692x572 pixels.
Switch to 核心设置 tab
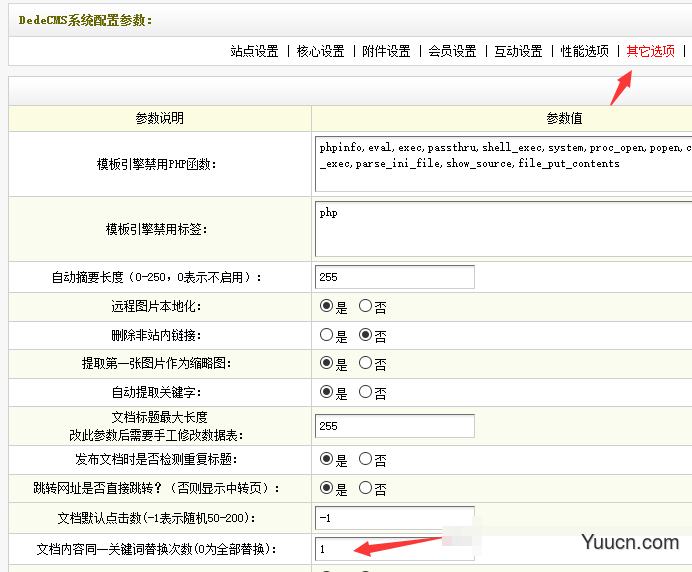tap(320, 51)
